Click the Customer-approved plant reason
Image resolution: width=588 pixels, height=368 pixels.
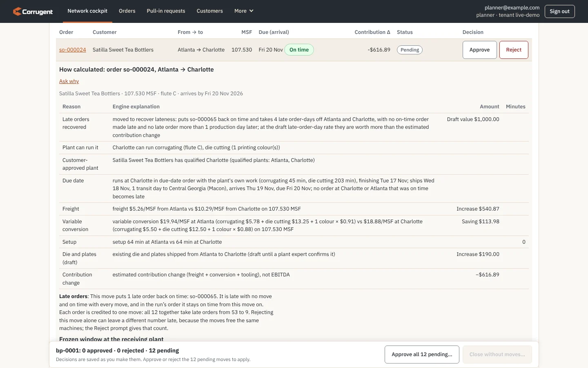coord(80,164)
